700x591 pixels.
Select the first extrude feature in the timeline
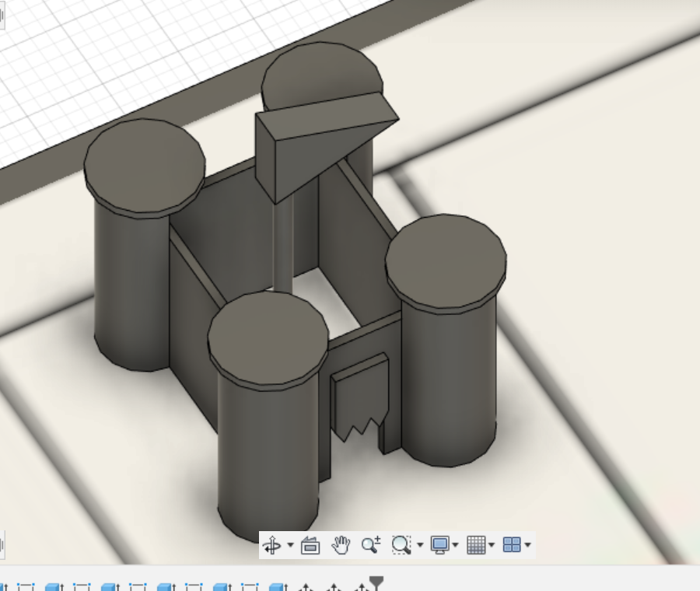(x=50, y=583)
